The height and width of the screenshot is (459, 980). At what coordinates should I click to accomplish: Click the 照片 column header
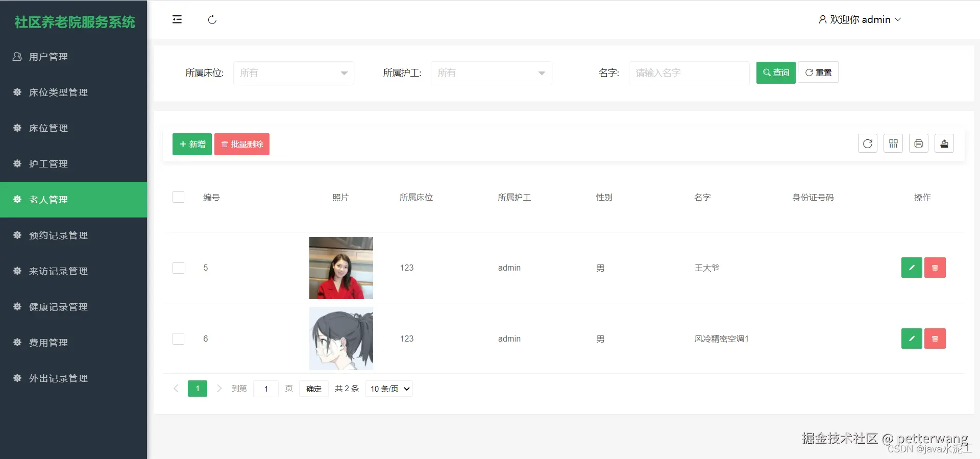[x=340, y=198]
